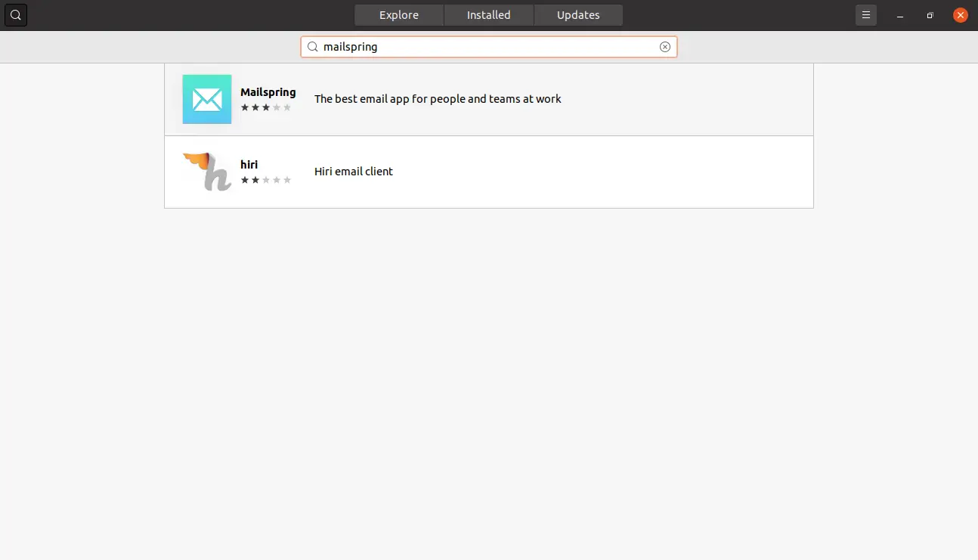Select 'Hiri email client' description

point(354,172)
